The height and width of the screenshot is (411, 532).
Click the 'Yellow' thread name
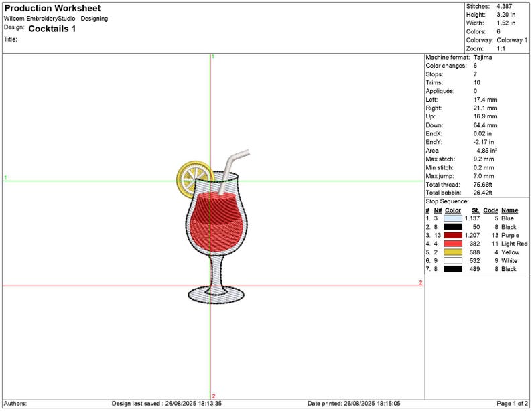point(511,252)
